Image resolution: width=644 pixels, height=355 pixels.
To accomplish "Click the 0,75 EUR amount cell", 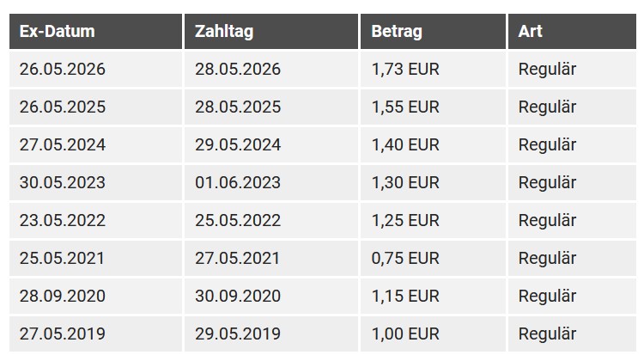I will (x=433, y=259).
